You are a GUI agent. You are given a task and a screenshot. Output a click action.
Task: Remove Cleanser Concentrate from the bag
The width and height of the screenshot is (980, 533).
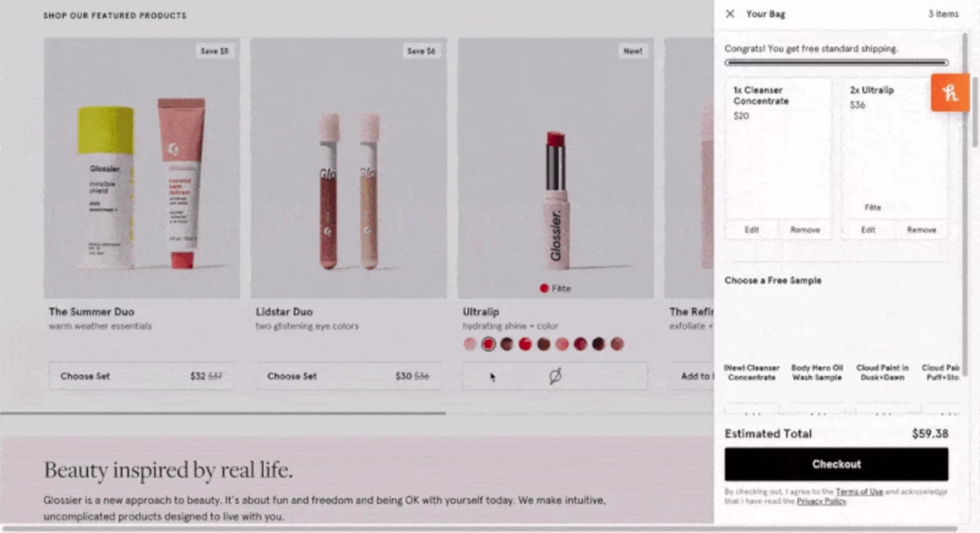click(805, 230)
